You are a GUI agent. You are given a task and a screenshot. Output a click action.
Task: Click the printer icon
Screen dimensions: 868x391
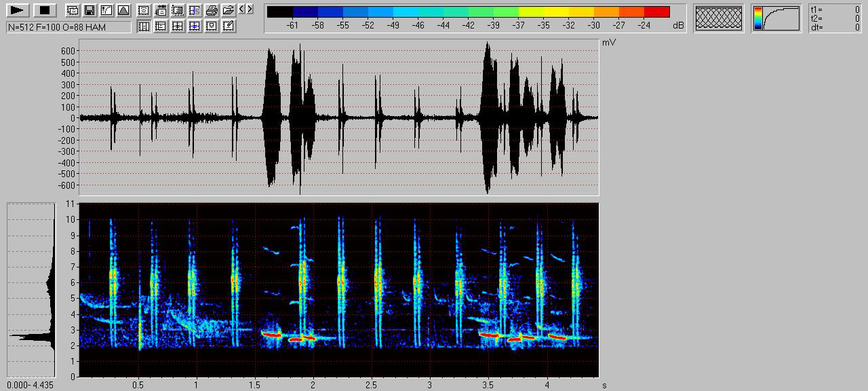point(212,10)
